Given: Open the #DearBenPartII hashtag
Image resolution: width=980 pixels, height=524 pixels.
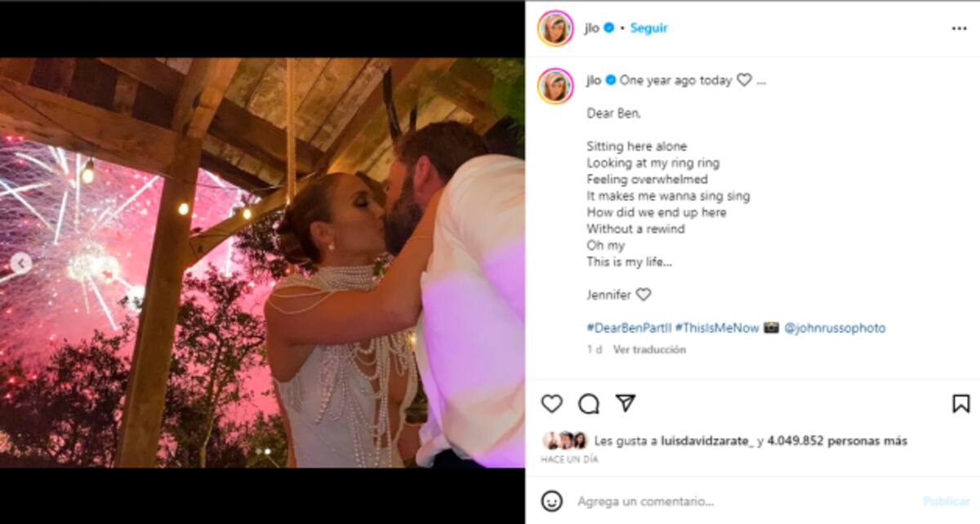Looking at the screenshot, I should 629,328.
